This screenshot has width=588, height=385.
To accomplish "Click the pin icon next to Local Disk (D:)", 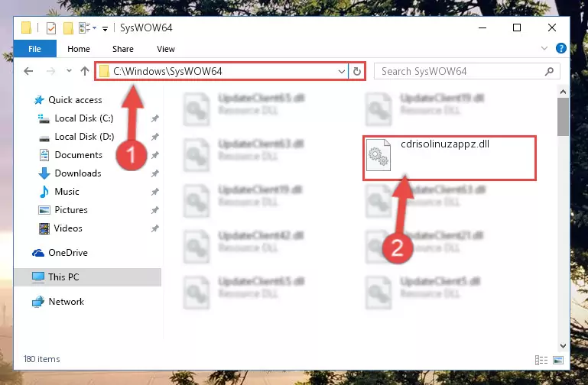I will [x=155, y=137].
